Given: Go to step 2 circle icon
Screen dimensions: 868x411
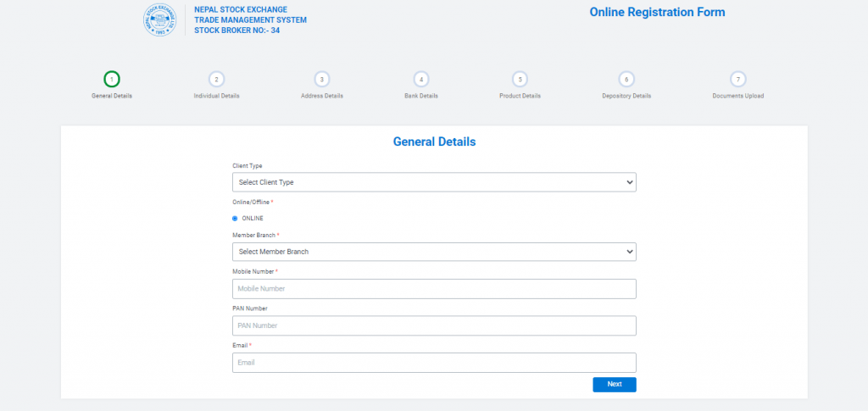Looking at the screenshot, I should [217, 79].
